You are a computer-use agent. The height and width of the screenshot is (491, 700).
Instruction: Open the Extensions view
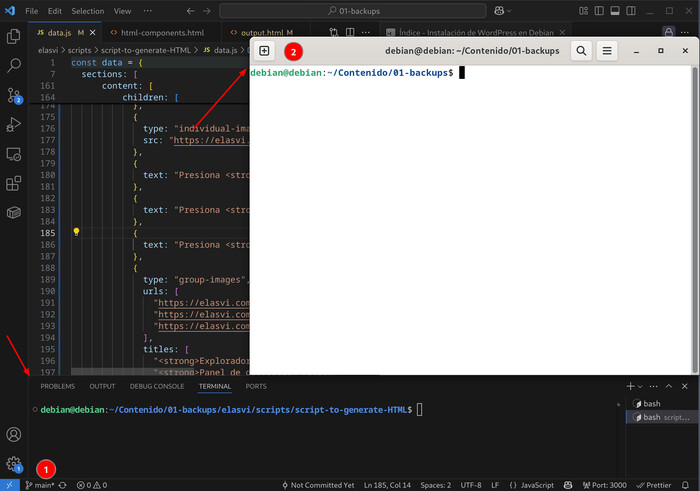tap(13, 183)
